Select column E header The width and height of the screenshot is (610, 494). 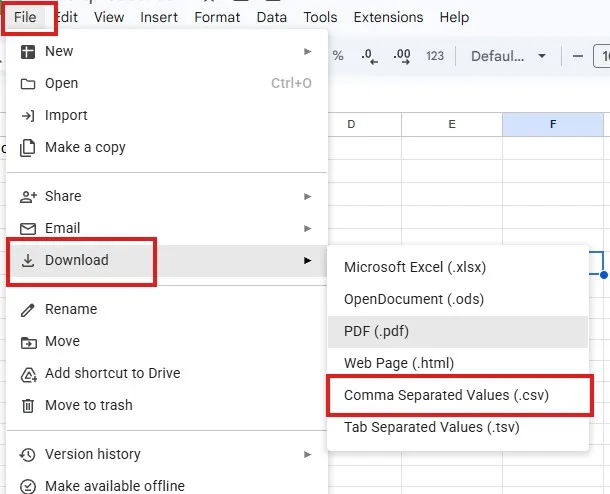[x=452, y=124]
